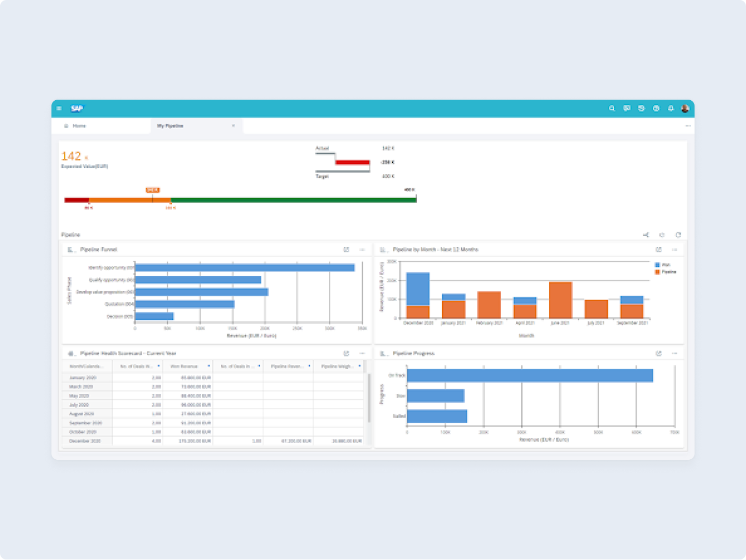Image resolution: width=746 pixels, height=560 pixels.
Task: Open chart type icon of Pipeline by Month
Action: 383,250
